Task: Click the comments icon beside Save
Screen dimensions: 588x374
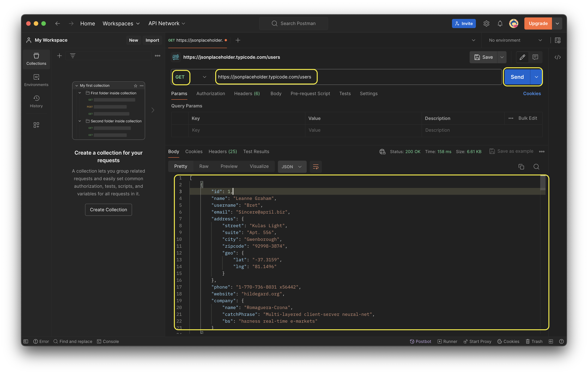Action: [x=535, y=57]
